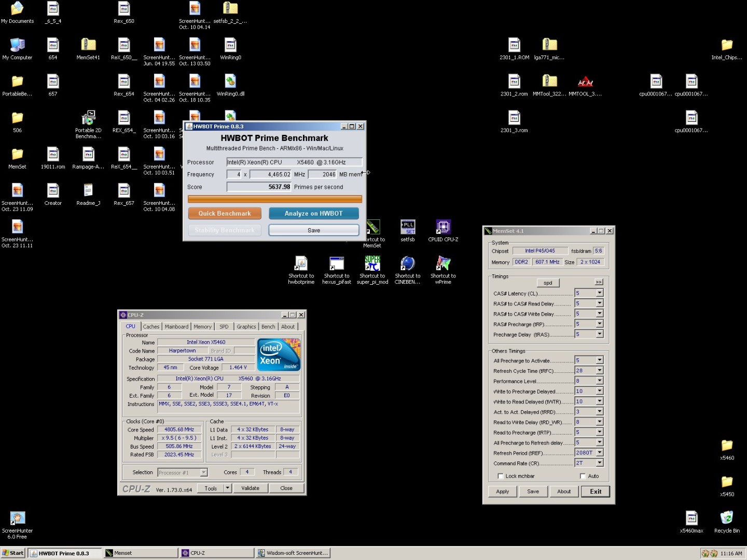747x560 pixels.
Task: Click the About button in MemSet
Action: coord(564,492)
